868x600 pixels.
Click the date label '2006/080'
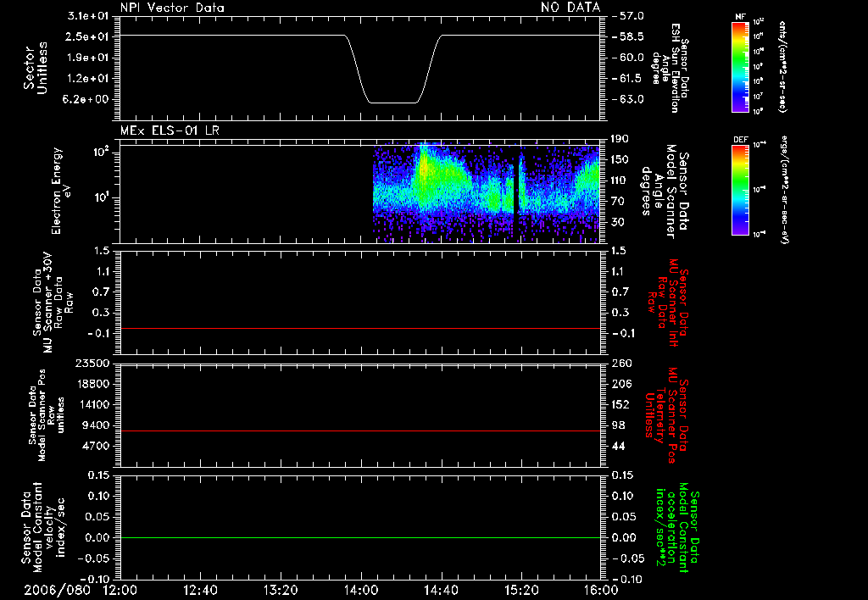click(57, 590)
